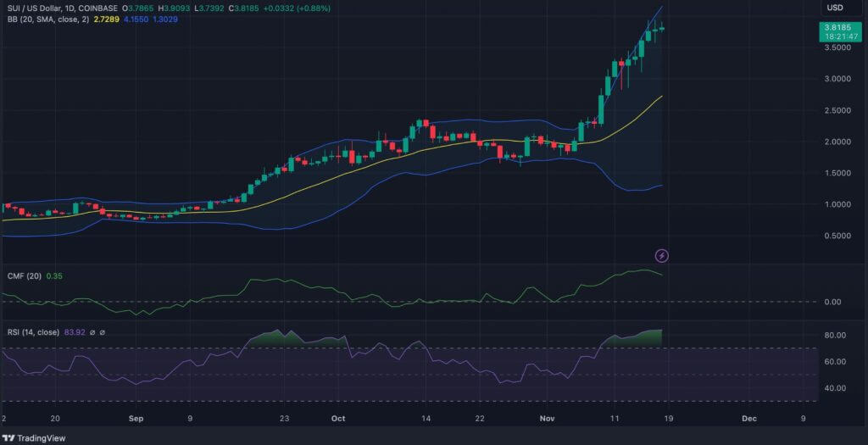Click the USD currency label
Screen dimensions: 868x445
pos(835,8)
